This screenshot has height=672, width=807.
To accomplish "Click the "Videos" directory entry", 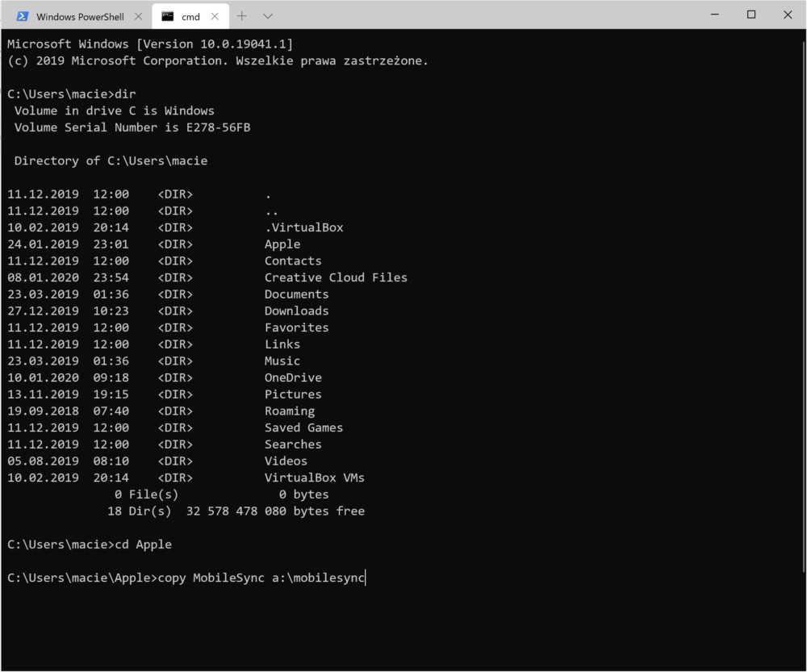I will [286, 461].
